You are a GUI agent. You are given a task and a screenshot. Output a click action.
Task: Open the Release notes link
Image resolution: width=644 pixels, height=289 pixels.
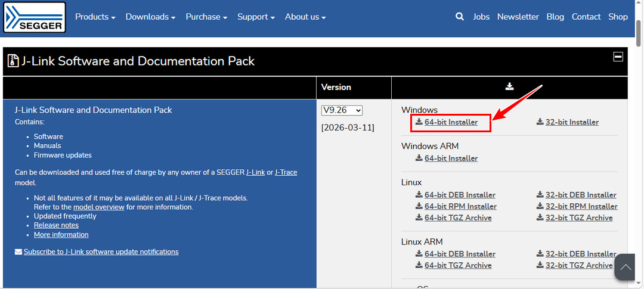[56, 225]
